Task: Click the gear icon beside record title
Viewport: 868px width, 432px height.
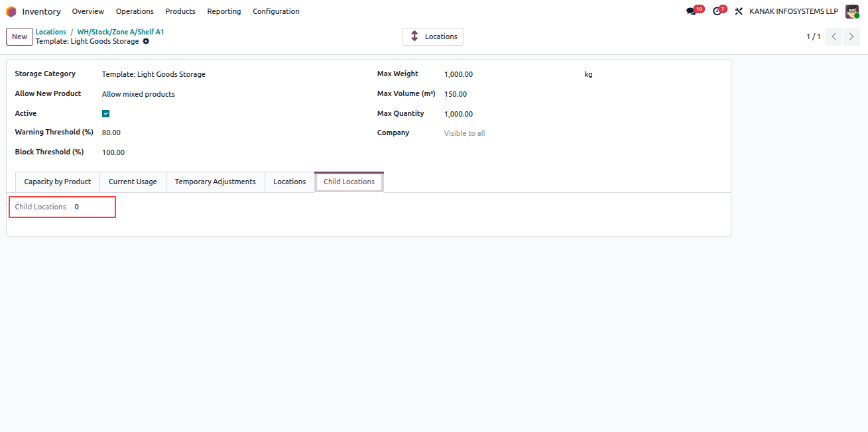Action: click(146, 41)
